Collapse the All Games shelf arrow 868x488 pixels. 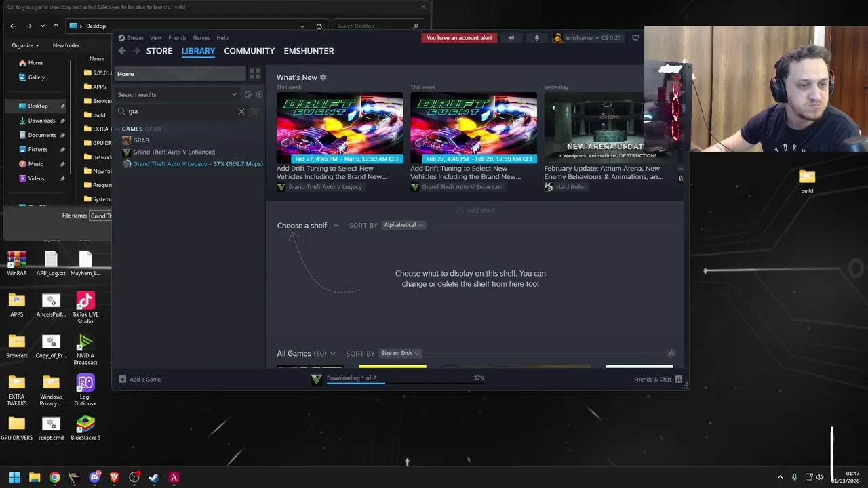pyautogui.click(x=671, y=354)
